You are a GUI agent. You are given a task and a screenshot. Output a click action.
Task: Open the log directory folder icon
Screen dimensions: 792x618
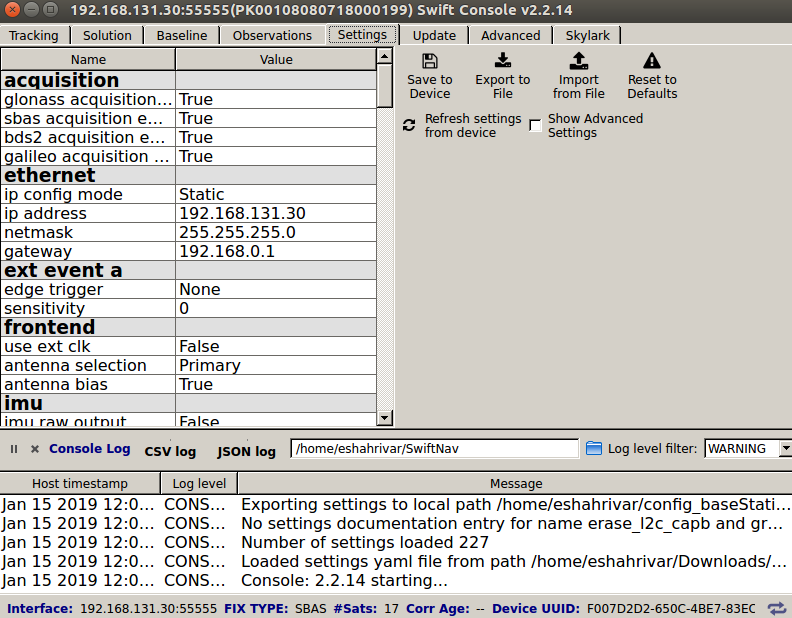tap(594, 449)
